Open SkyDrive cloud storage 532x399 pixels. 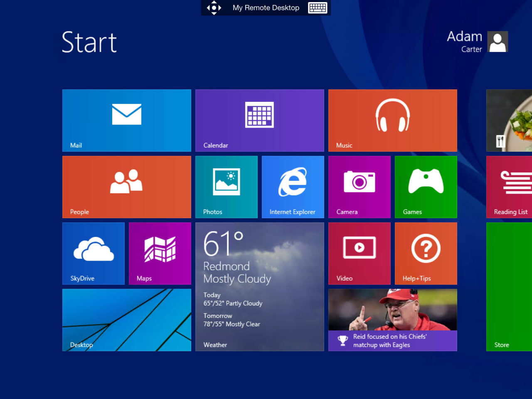tap(93, 253)
